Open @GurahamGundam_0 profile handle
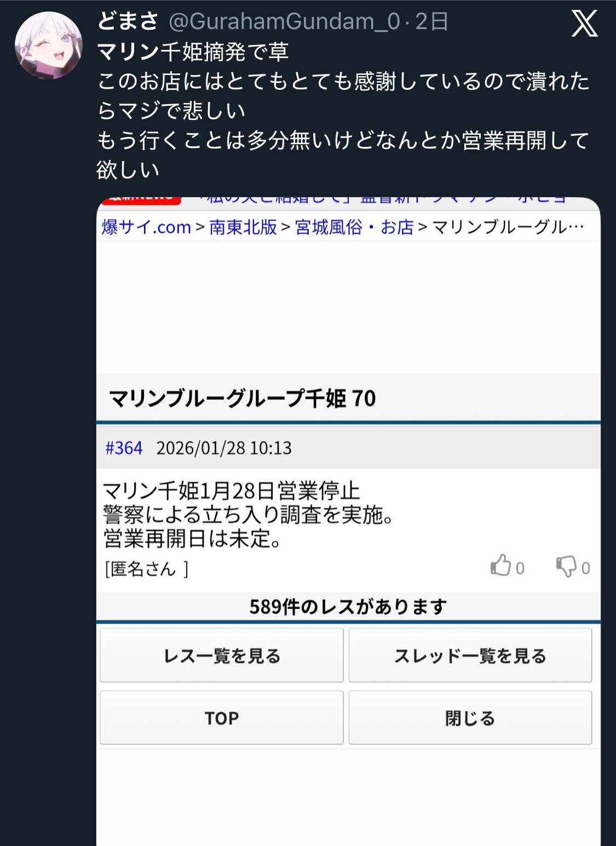 coord(285,21)
